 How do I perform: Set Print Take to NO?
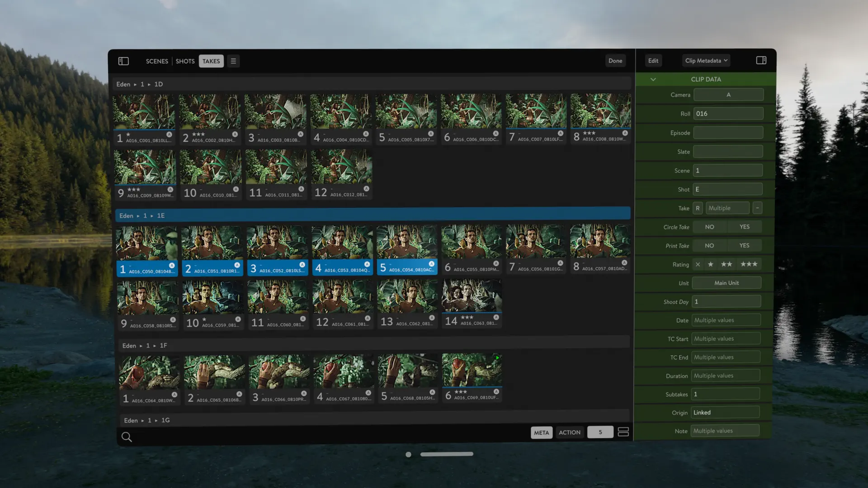click(x=709, y=245)
